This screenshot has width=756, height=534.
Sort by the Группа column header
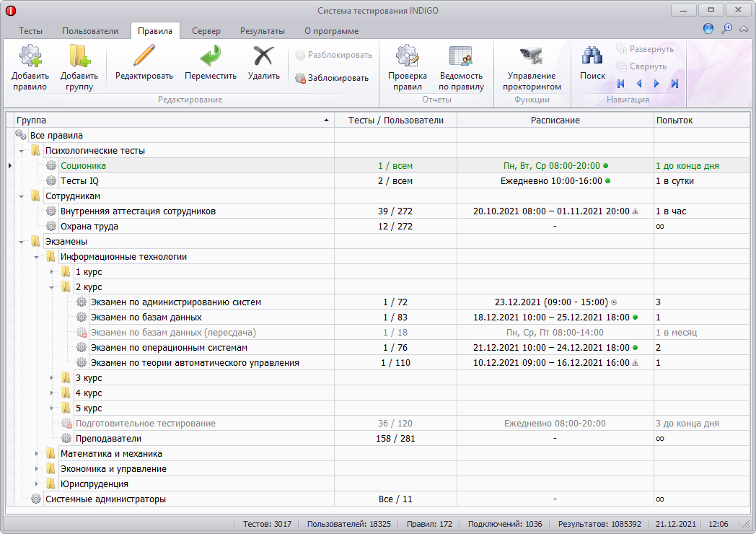(174, 120)
